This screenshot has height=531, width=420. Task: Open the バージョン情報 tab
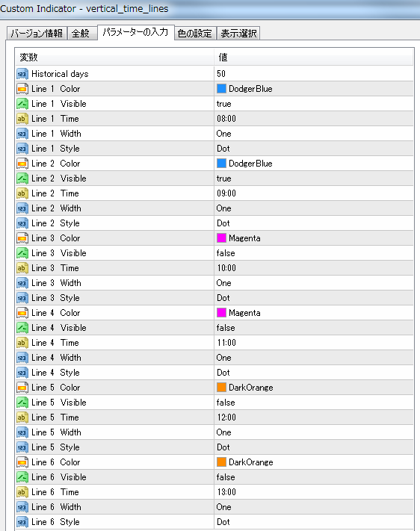tap(37, 33)
